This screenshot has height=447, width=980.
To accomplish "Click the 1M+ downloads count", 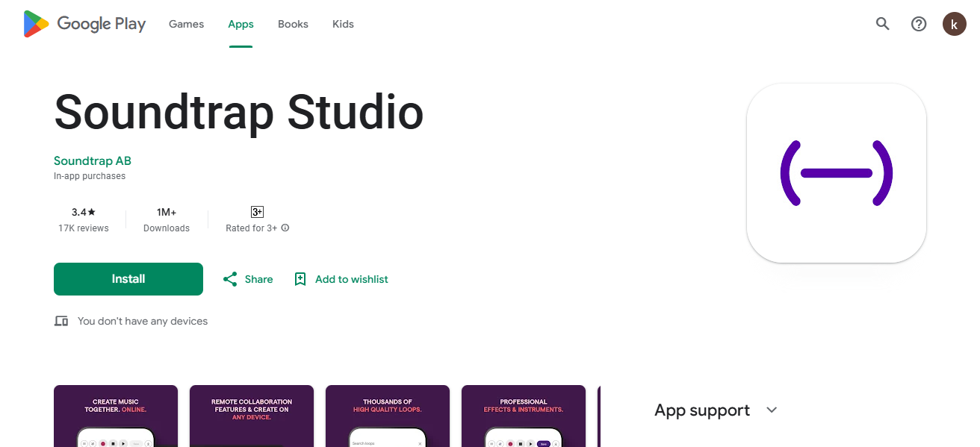I will click(167, 212).
